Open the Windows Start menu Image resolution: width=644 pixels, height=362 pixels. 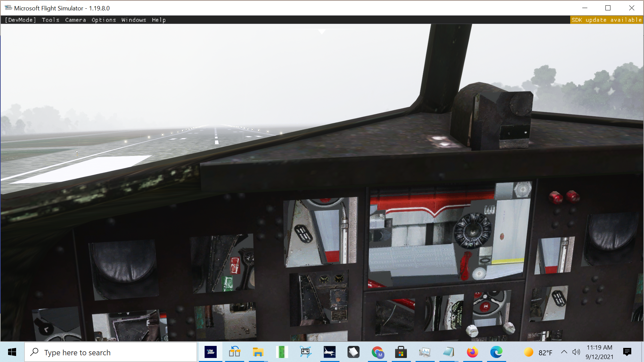point(12,352)
